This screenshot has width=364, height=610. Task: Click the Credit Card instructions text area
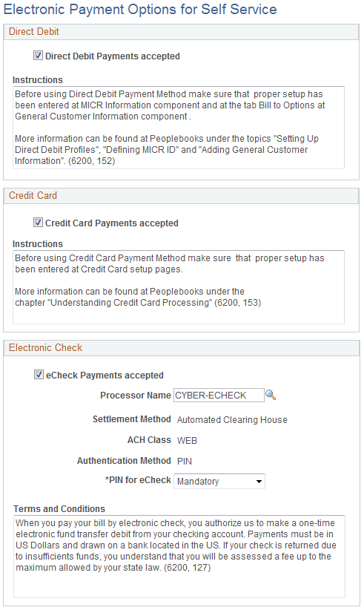tap(179, 287)
